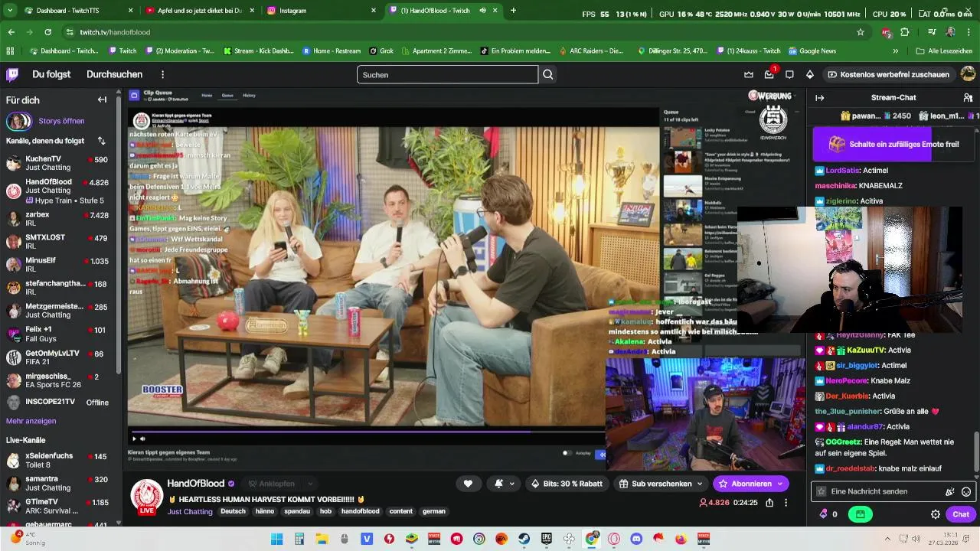Focus the Suchen search field

click(447, 74)
